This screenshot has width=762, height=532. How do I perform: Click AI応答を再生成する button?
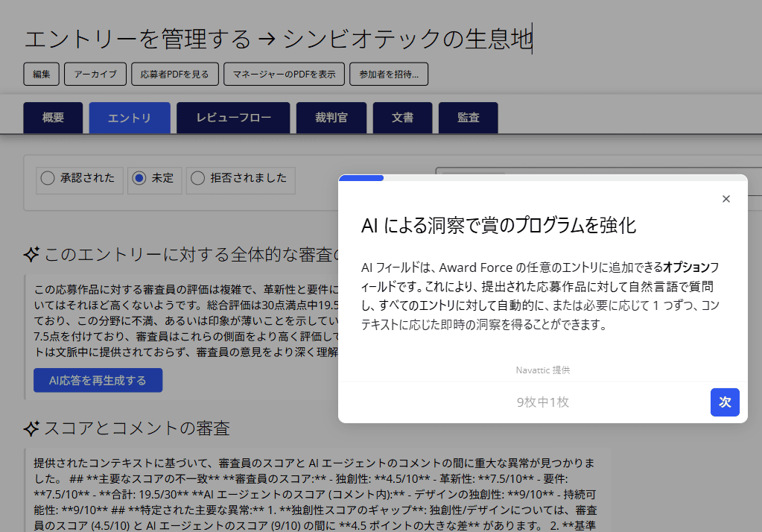[x=98, y=380]
